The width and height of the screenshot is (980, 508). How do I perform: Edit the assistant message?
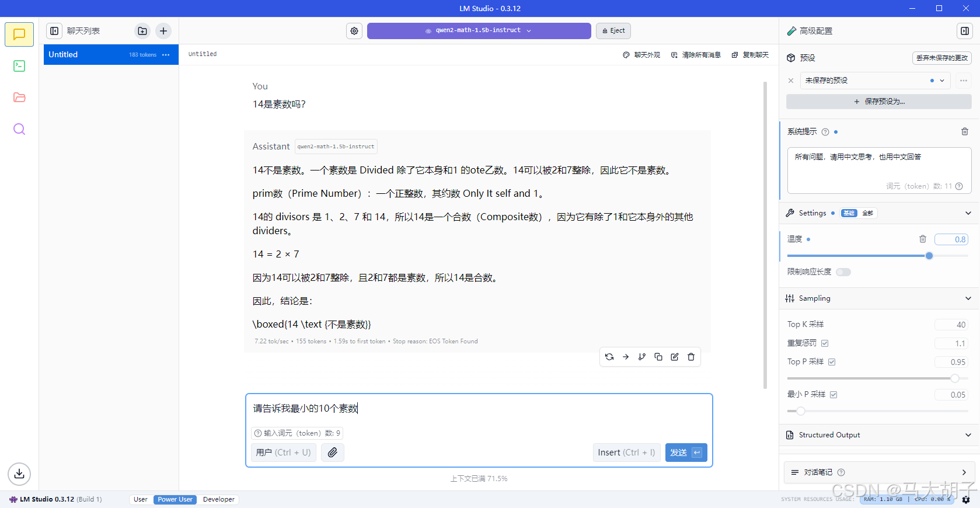click(675, 357)
